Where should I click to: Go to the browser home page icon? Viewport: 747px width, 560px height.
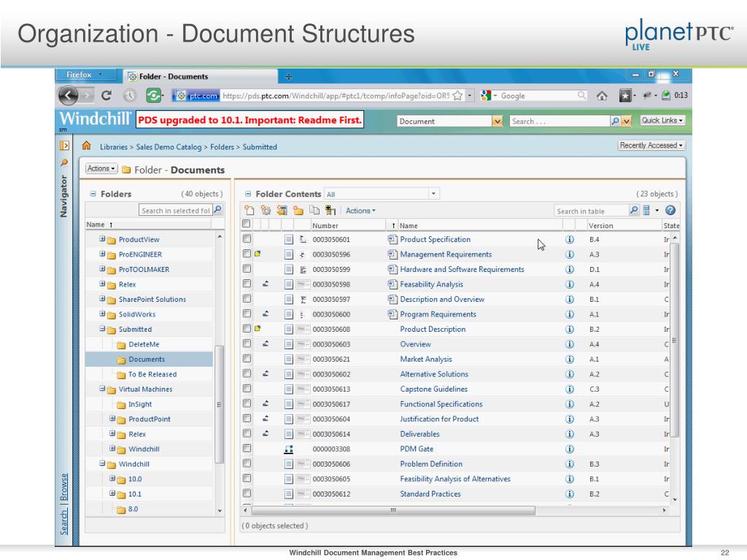[602, 96]
